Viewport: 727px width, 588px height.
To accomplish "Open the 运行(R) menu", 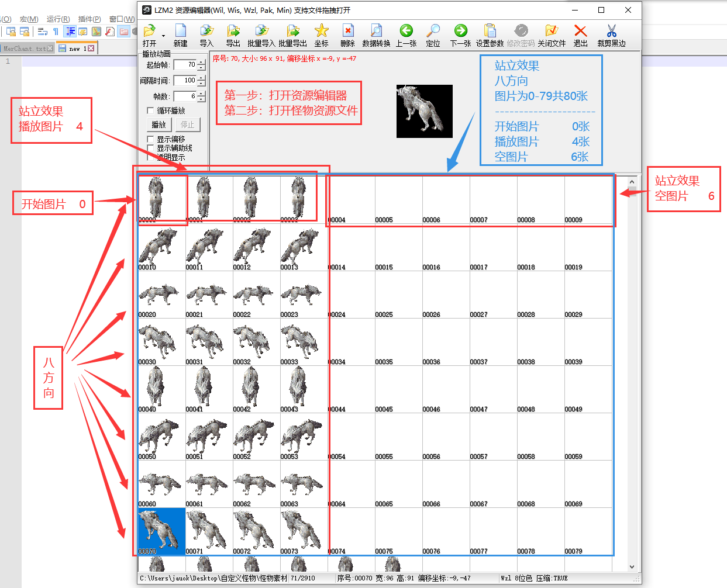I will (58, 19).
